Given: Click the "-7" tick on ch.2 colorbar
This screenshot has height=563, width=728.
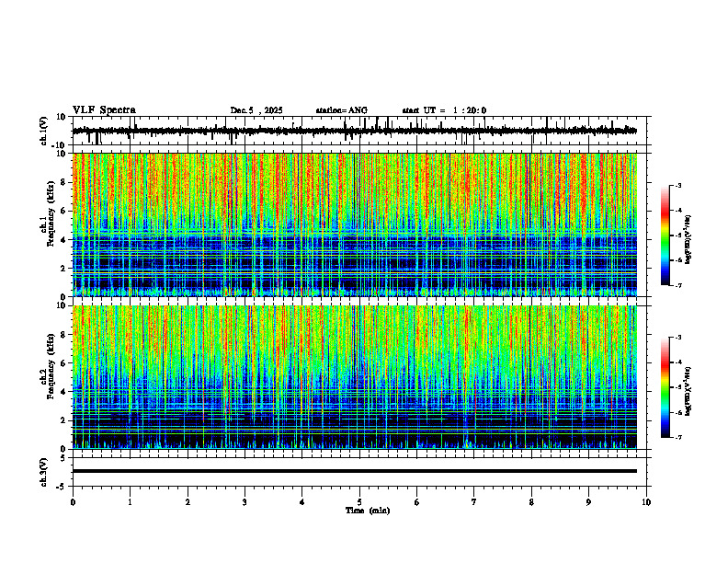Looking at the screenshot, I should [x=677, y=438].
